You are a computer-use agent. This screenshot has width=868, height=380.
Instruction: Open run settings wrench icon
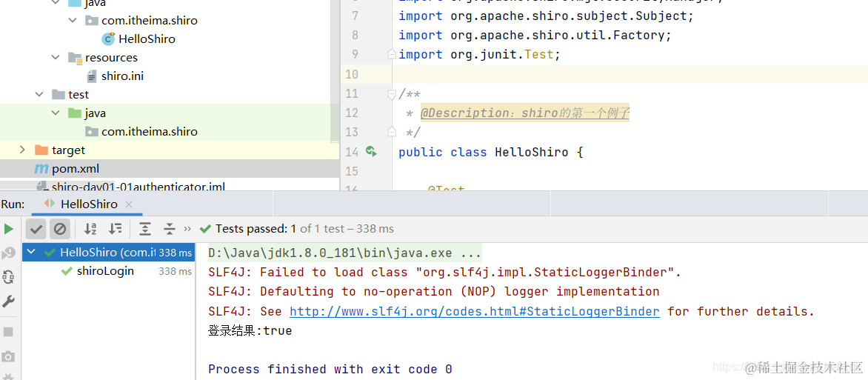click(x=8, y=302)
